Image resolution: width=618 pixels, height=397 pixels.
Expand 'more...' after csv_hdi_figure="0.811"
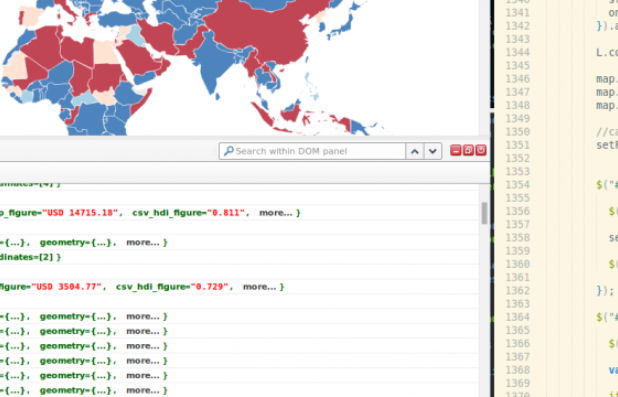point(276,213)
